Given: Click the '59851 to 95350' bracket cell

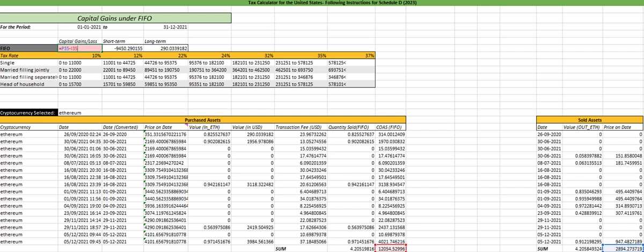Looking at the screenshot, I should [165, 84].
